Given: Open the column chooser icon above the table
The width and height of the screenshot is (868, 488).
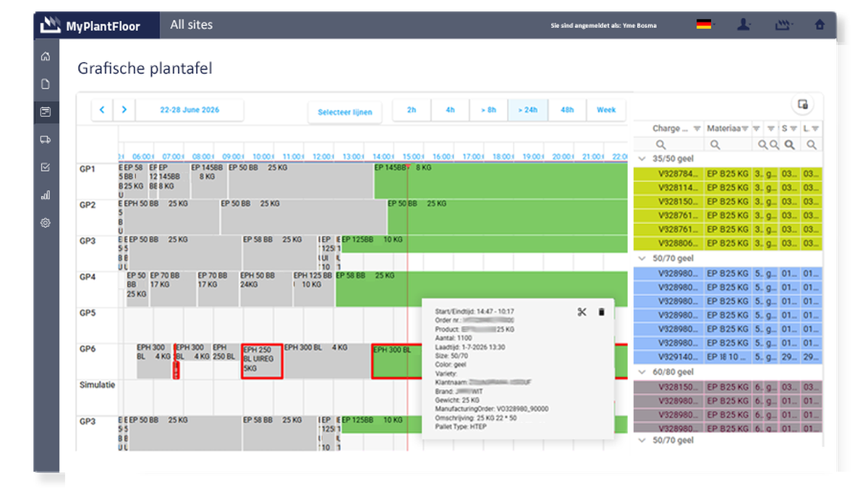Looking at the screenshot, I should pyautogui.click(x=802, y=105).
